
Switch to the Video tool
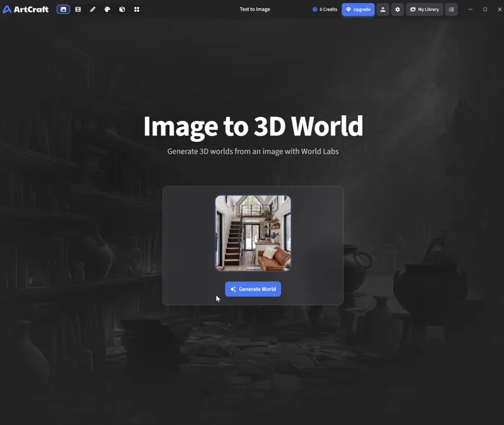[x=78, y=9]
